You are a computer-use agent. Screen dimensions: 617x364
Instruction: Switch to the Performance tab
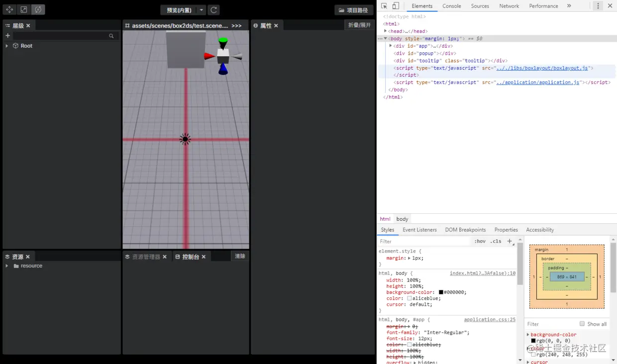(x=543, y=6)
